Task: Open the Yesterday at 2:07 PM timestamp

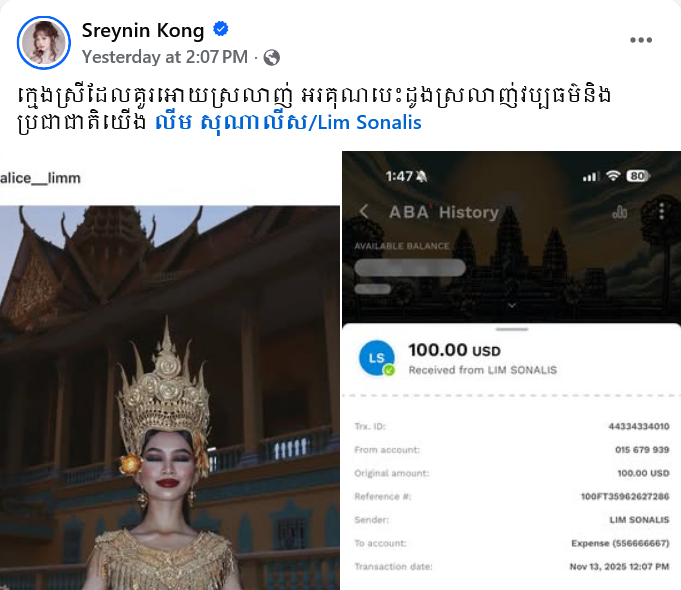Action: pos(165,57)
